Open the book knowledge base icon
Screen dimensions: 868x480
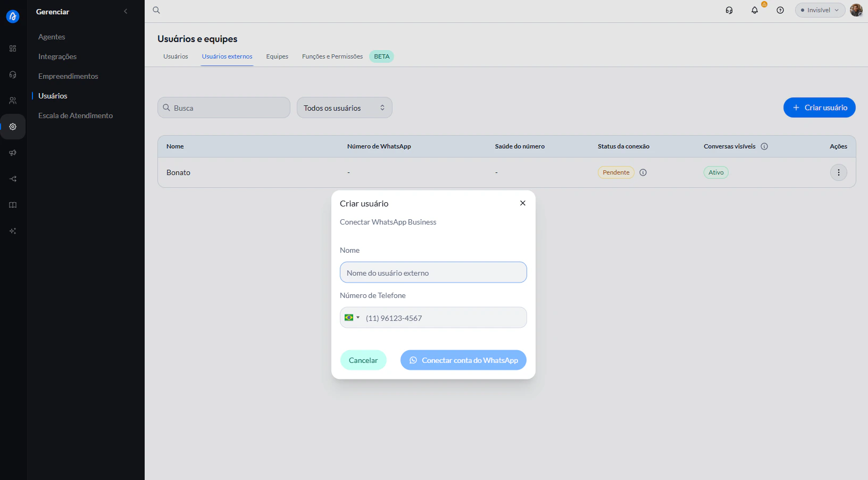point(13,205)
